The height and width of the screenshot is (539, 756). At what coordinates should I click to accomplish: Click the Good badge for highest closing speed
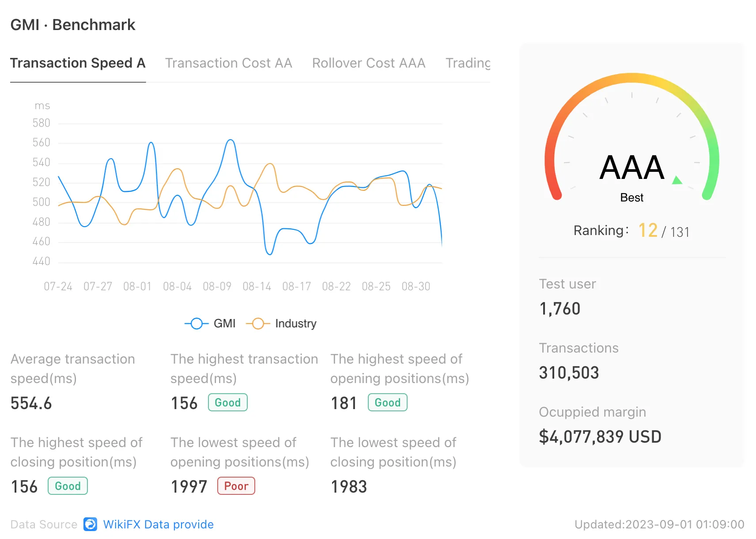point(68,486)
